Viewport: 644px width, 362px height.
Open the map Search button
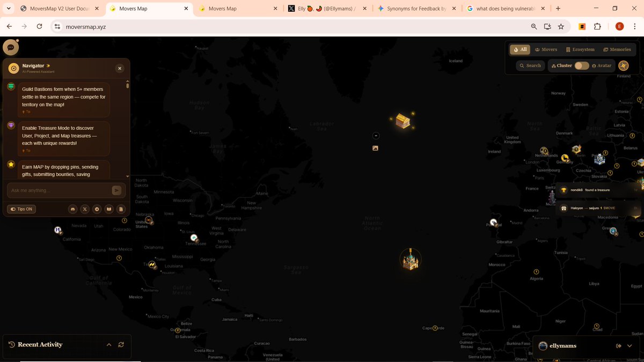[x=530, y=65]
